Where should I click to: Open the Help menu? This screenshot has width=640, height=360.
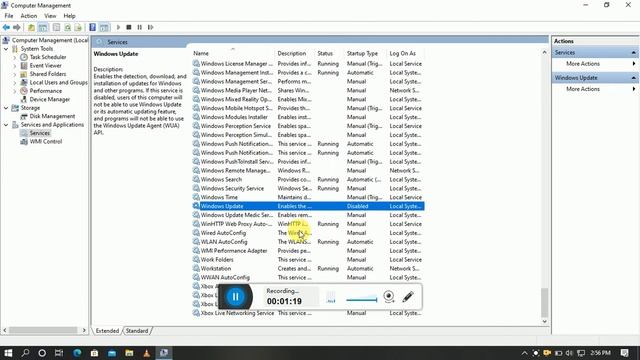click(69, 16)
